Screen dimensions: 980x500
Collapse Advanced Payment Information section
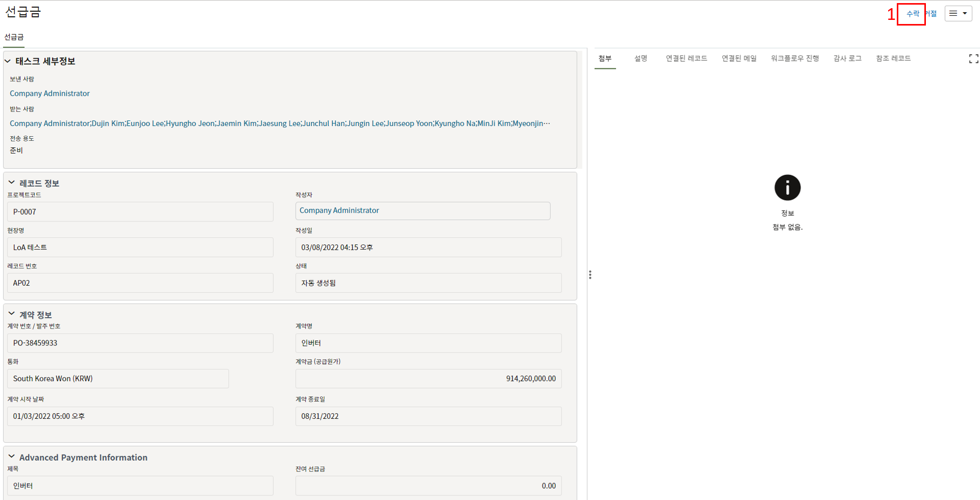tap(11, 457)
